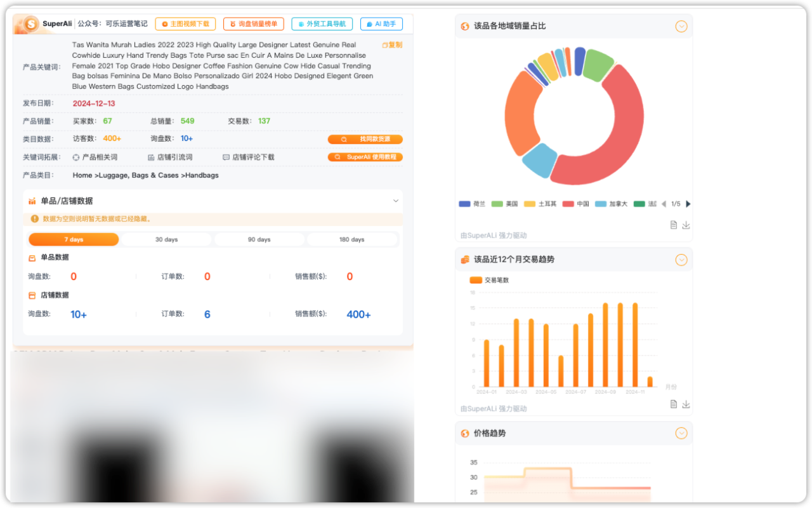This screenshot has width=812, height=508.
Task: Collapse the 该品各地域销量占比 panel
Action: (681, 26)
